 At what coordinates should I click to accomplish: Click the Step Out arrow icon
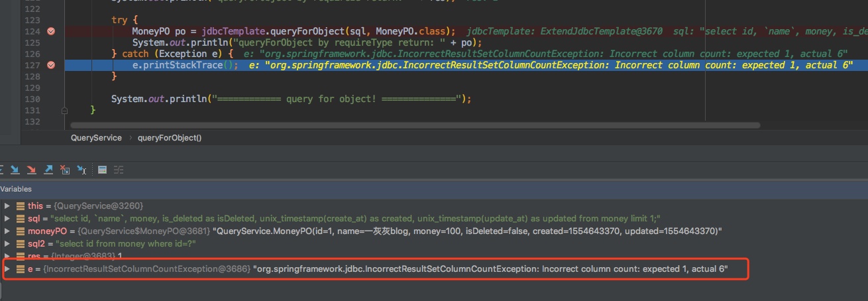(48, 170)
